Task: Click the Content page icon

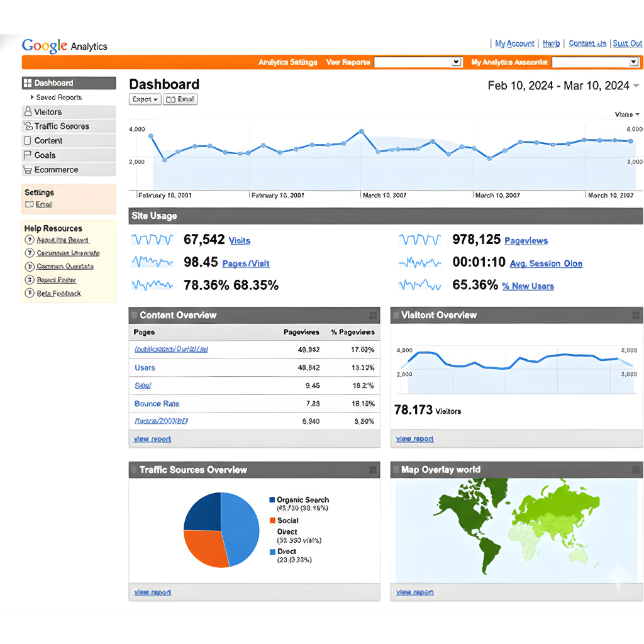Action: coord(28,140)
